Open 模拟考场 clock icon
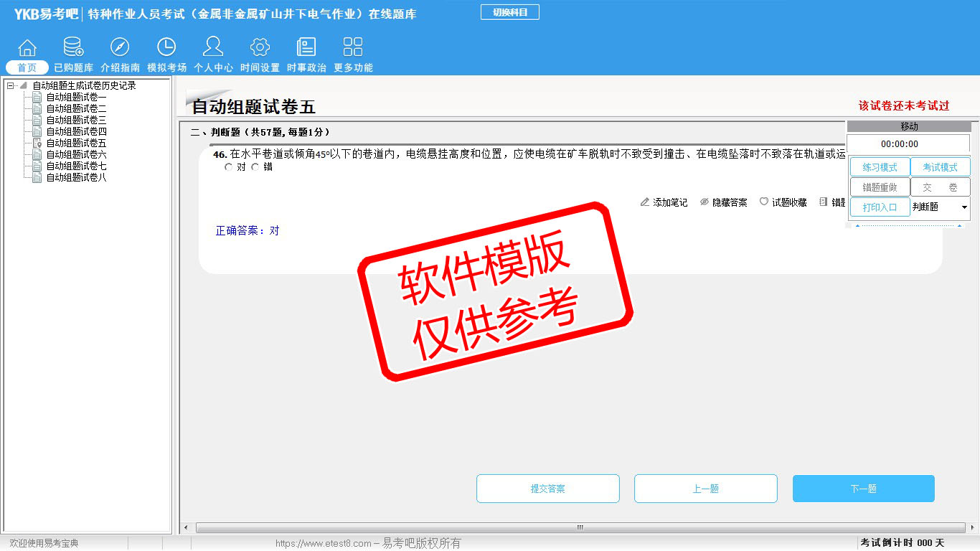The height and width of the screenshot is (551, 980). pyautogui.click(x=166, y=48)
